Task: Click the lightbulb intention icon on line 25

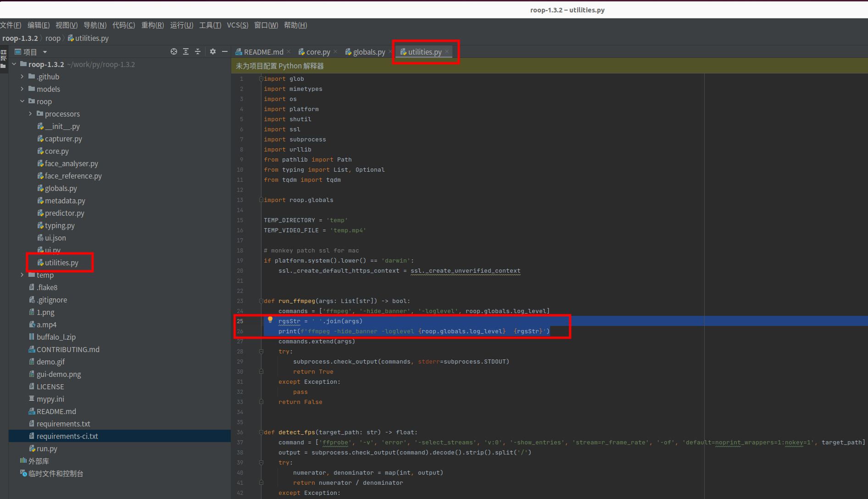Action: pos(270,320)
